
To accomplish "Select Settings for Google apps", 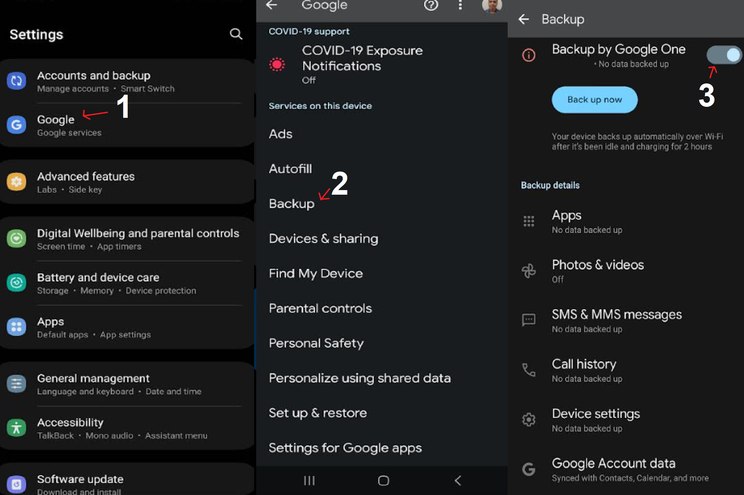I will coord(381,448).
